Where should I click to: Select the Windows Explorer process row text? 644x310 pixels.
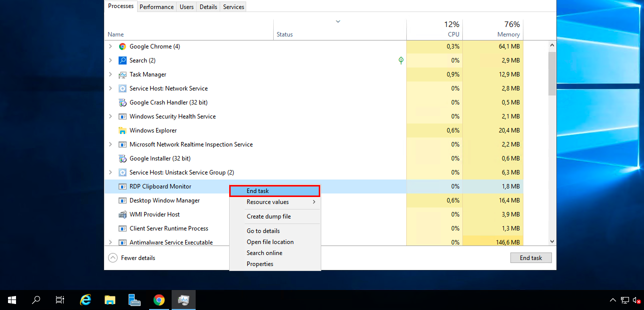pos(153,130)
